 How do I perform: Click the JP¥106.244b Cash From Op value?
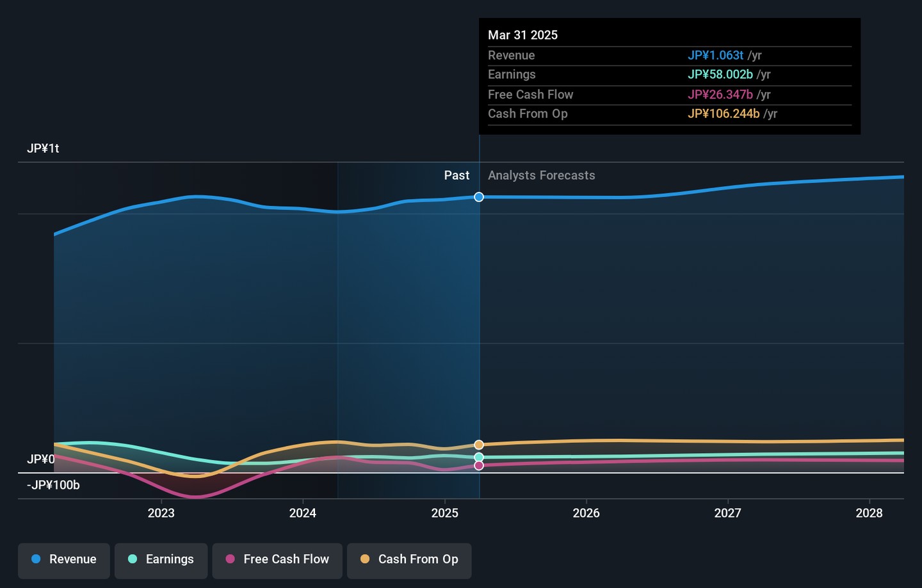click(724, 114)
